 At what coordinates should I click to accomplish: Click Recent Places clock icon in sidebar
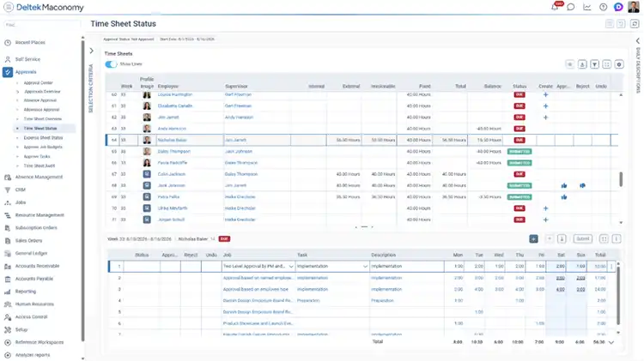pyautogui.click(x=8, y=43)
